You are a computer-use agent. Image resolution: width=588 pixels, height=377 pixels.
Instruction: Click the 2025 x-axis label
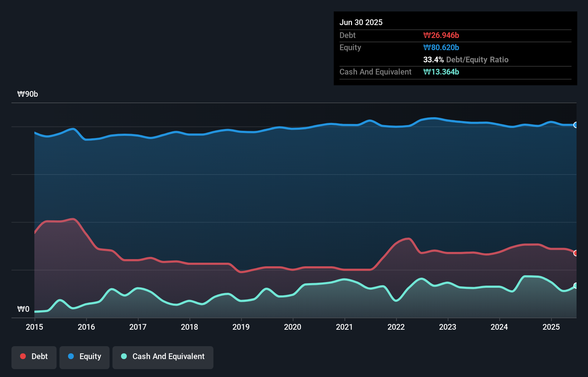[x=551, y=327]
